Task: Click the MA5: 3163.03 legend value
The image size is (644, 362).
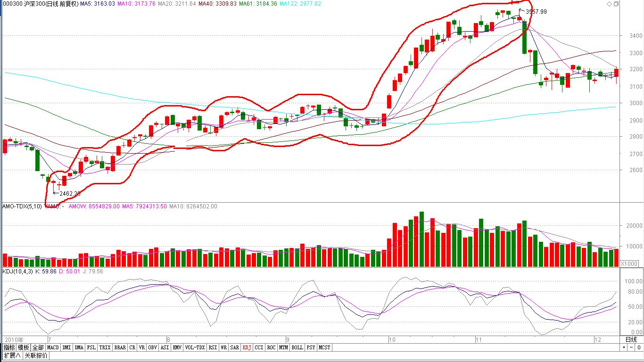Action: [97, 4]
